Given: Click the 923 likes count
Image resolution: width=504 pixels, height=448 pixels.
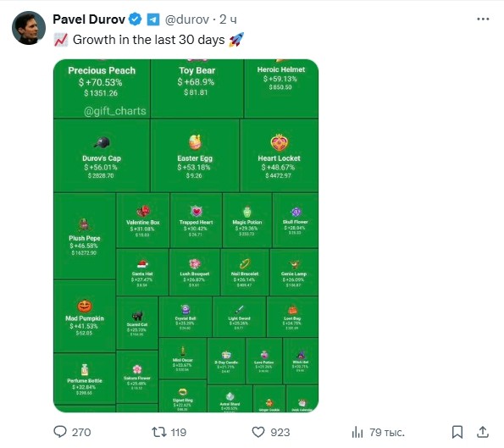Looking at the screenshot, I should (x=280, y=432).
